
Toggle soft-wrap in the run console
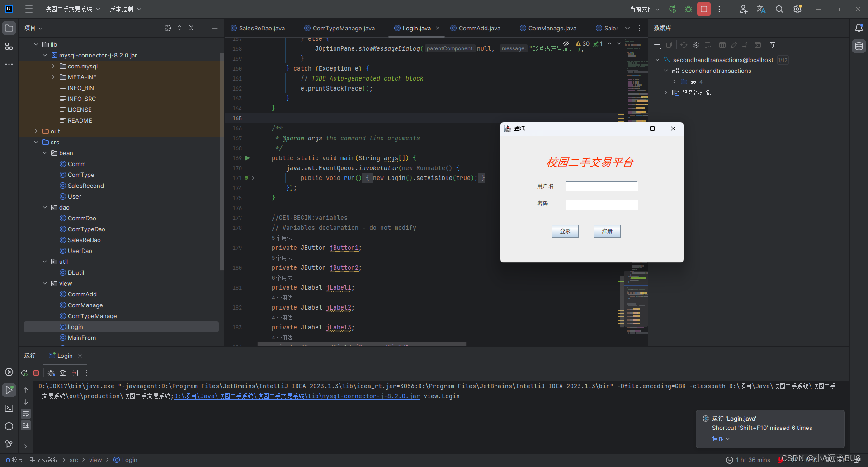pos(26,414)
